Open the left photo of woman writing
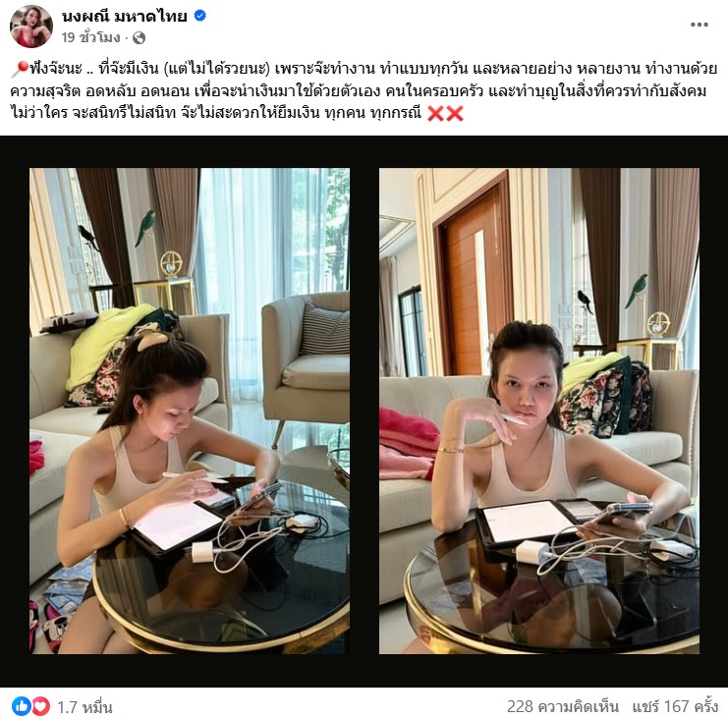Image resolution: width=728 pixels, height=719 pixels. (190, 411)
